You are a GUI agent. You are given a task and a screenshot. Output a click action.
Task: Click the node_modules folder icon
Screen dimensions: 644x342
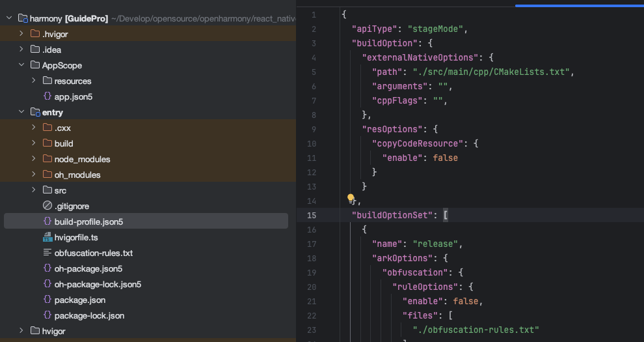47,159
